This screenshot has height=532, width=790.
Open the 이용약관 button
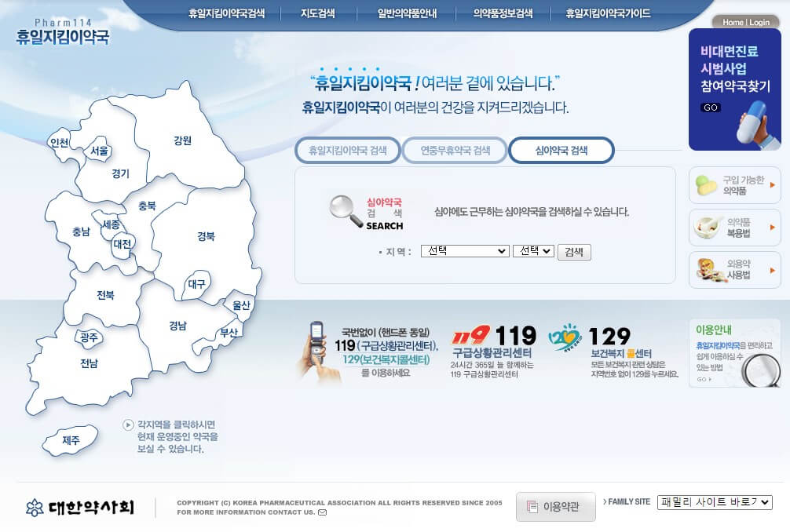(x=556, y=506)
